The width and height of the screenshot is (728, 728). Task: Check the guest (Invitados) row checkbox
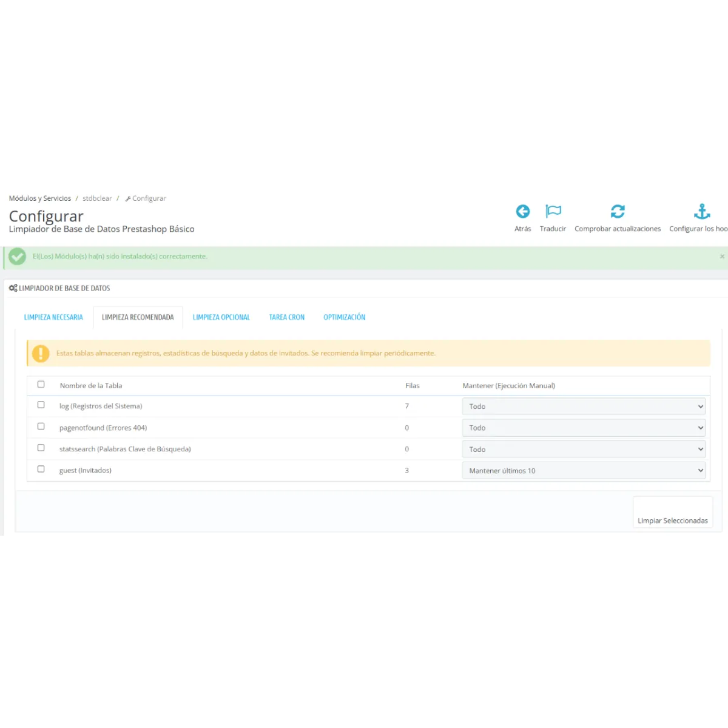(x=41, y=469)
